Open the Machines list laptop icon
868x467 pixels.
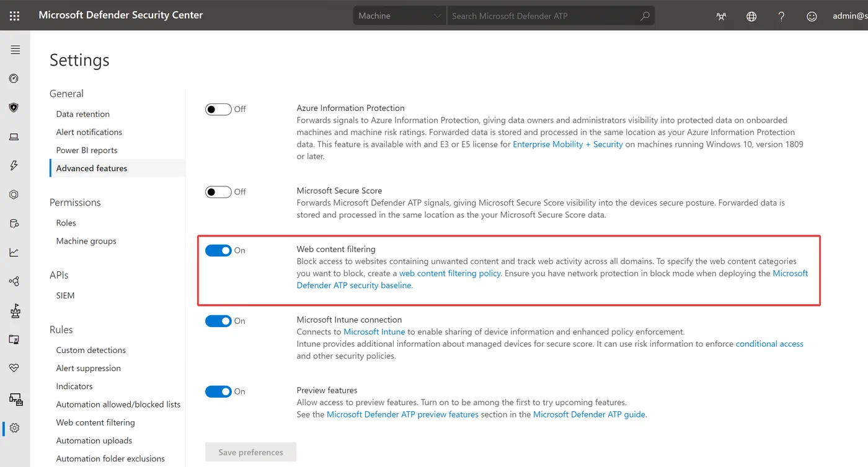click(14, 137)
